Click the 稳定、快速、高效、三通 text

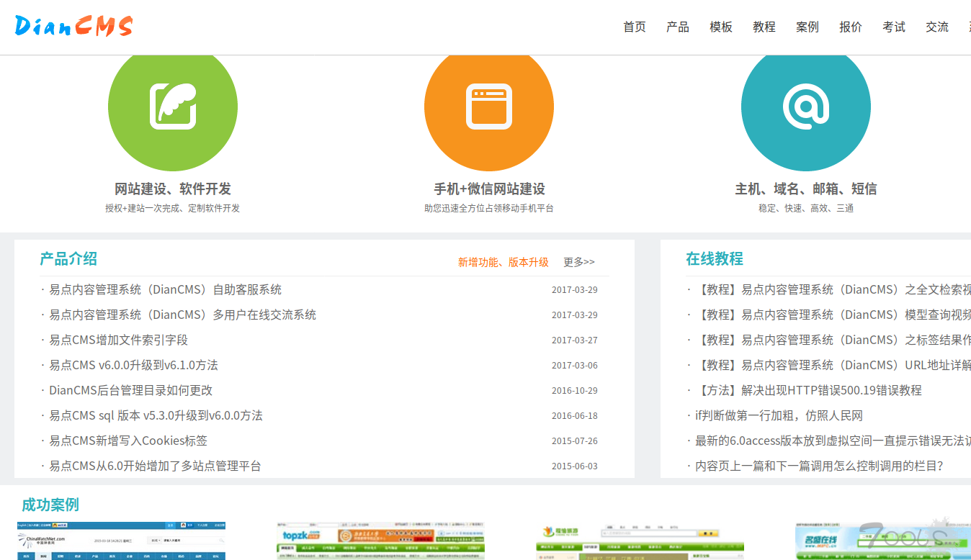(806, 208)
